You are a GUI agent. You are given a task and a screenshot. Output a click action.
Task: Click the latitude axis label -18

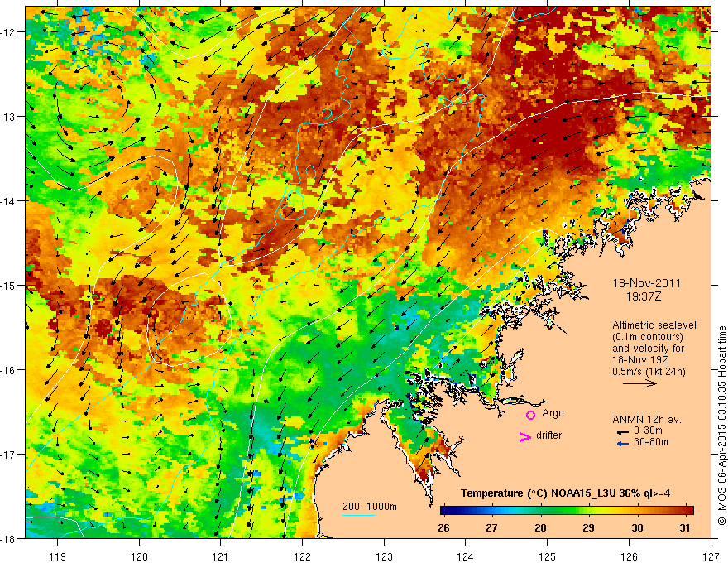pos(9,538)
